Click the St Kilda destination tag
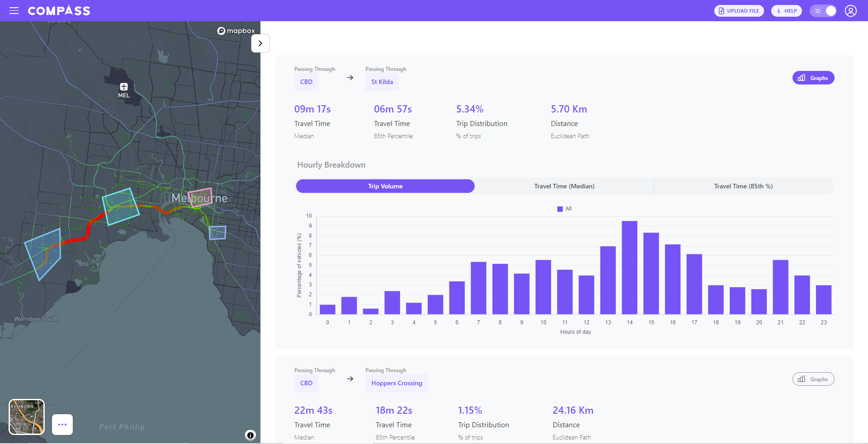 (382, 82)
